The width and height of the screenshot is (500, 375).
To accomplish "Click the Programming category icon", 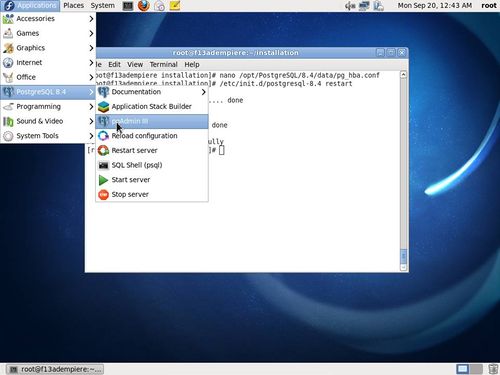I will (8, 107).
